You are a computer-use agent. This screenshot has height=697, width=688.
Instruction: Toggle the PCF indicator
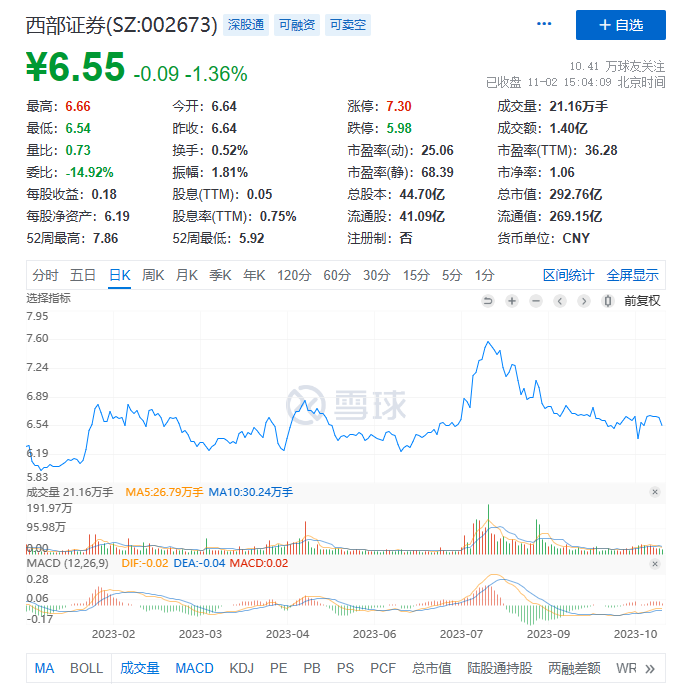tap(383, 668)
